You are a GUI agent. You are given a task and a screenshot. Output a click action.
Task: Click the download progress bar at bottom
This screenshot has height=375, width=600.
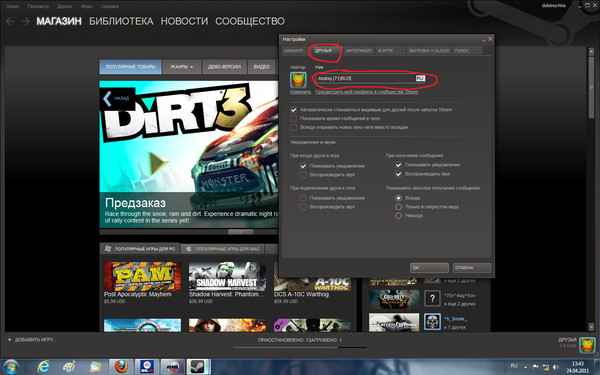[x=300, y=347]
